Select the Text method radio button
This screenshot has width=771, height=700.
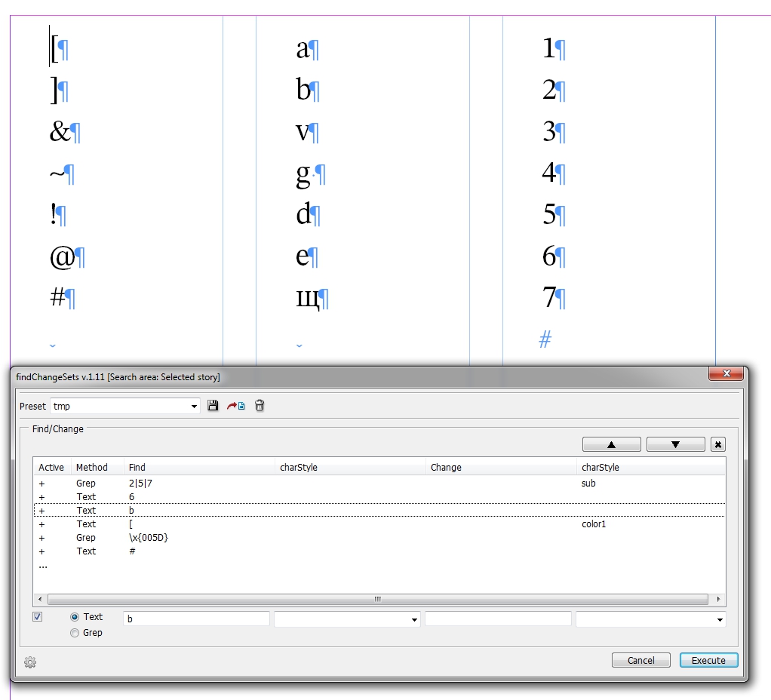[75, 617]
